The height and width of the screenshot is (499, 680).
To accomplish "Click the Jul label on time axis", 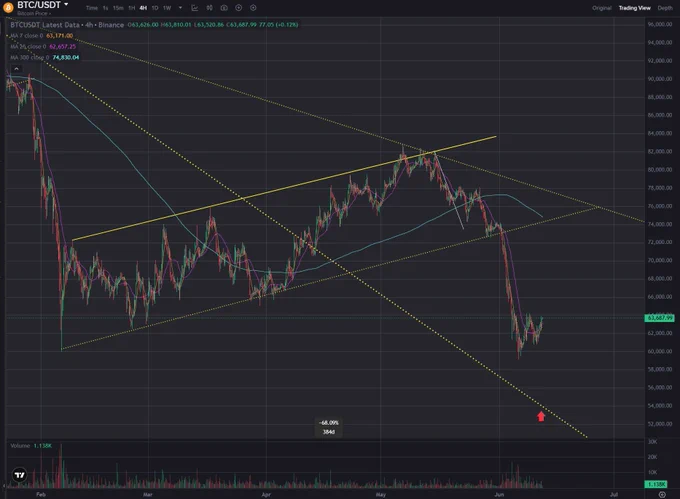I will click(x=614, y=494).
